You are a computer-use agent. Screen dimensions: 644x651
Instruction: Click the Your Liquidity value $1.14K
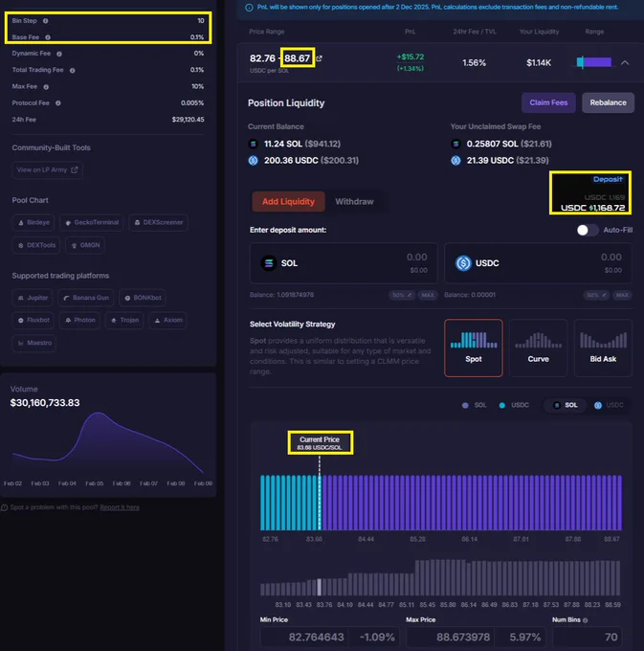[539, 63]
